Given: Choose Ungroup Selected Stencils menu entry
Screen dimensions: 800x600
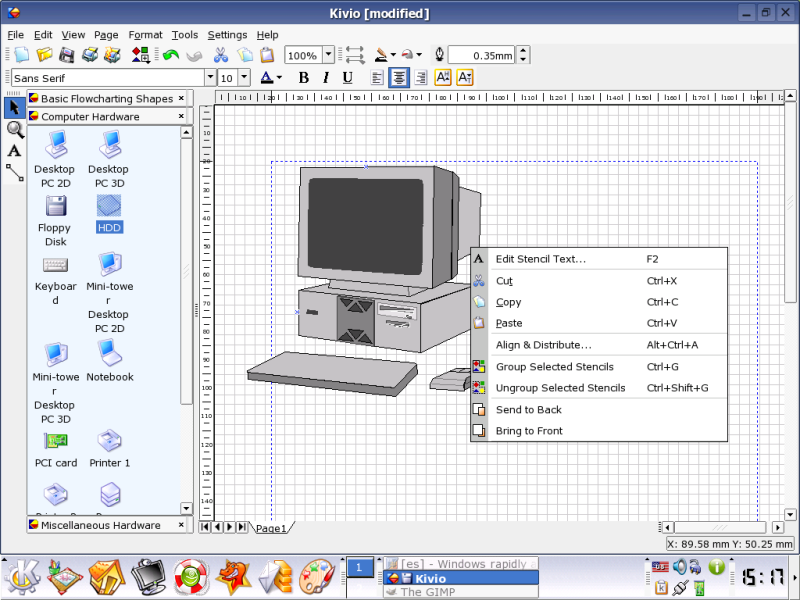Looking at the screenshot, I should coord(599,388).
